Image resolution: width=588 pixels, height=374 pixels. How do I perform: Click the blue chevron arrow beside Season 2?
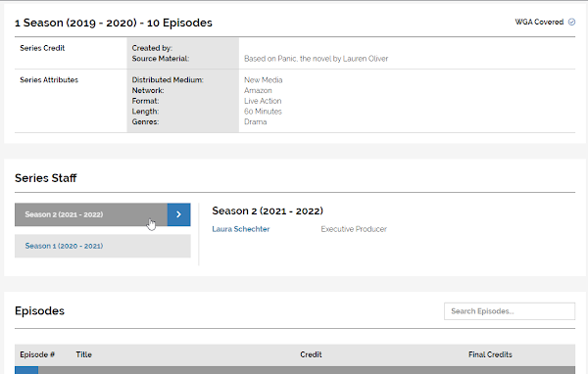179,214
